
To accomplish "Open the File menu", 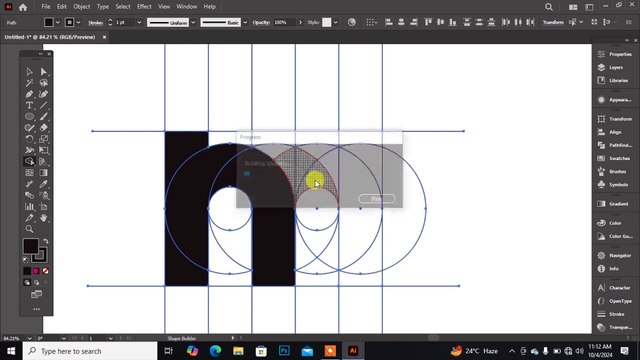I will 46,7.
